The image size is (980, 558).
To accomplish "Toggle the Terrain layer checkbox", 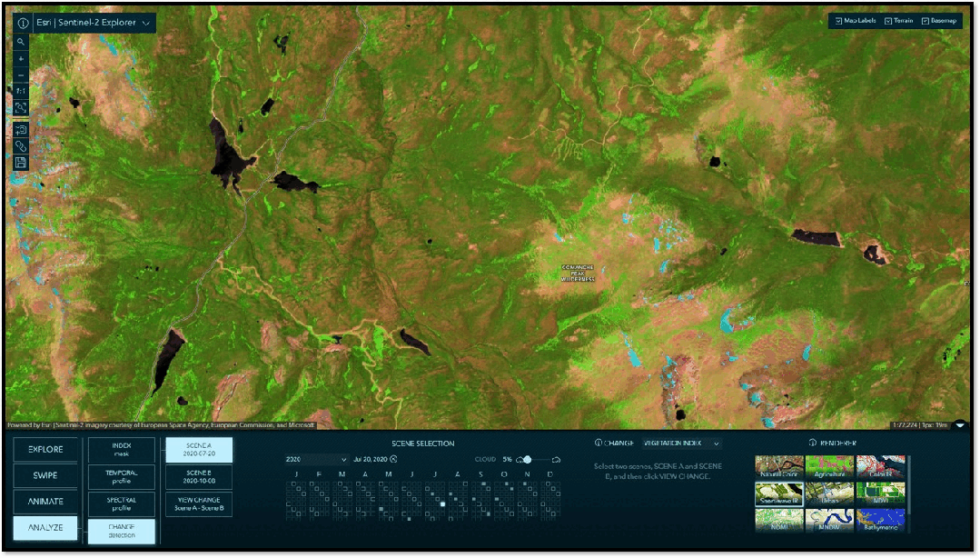I will (x=898, y=21).
